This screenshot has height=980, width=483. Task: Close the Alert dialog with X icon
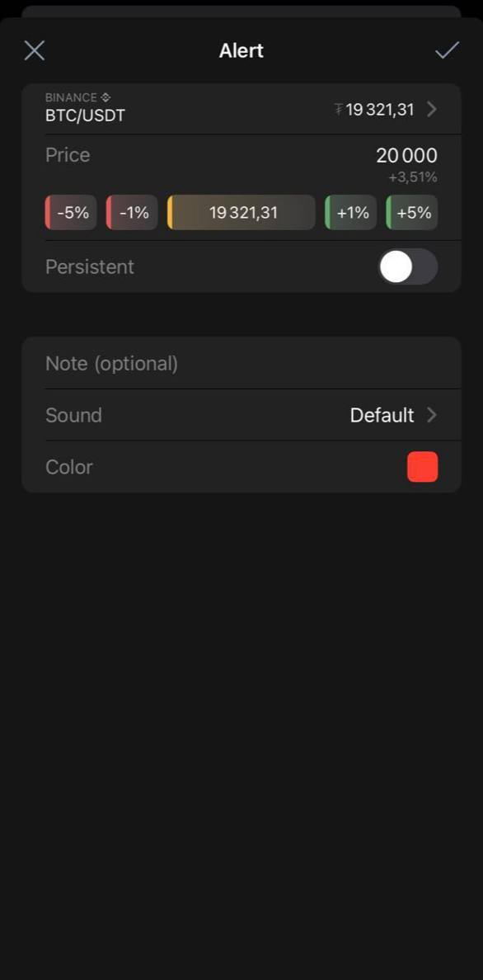pos(35,50)
